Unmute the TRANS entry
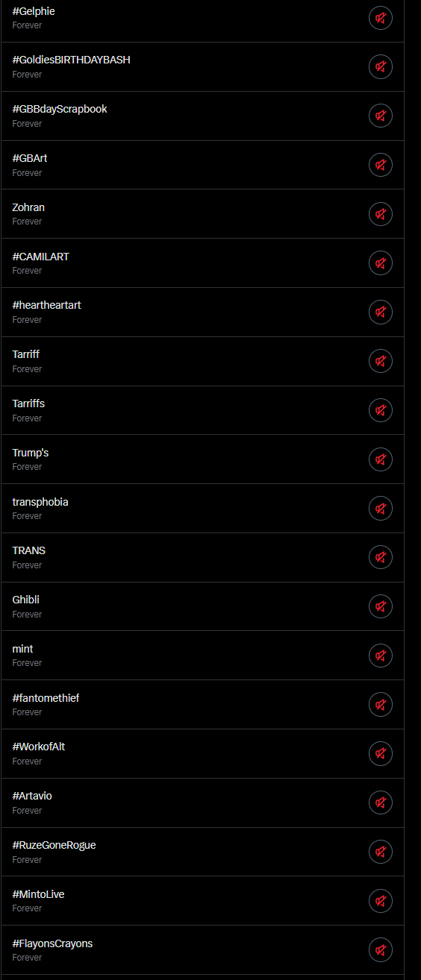Viewport: 421px width, 980px height. pyautogui.click(x=381, y=557)
